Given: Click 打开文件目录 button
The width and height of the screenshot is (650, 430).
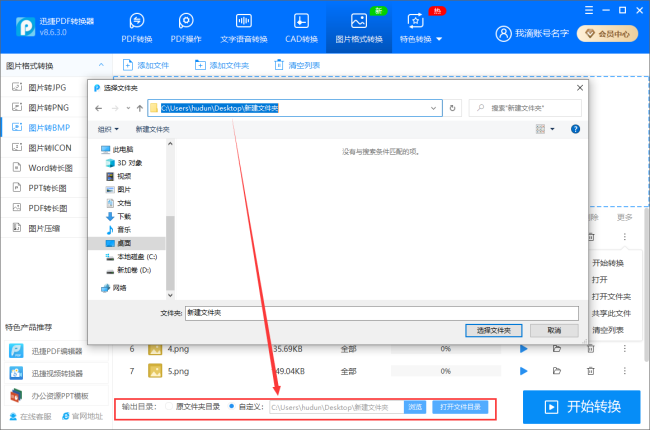Looking at the screenshot, I should (x=460, y=407).
